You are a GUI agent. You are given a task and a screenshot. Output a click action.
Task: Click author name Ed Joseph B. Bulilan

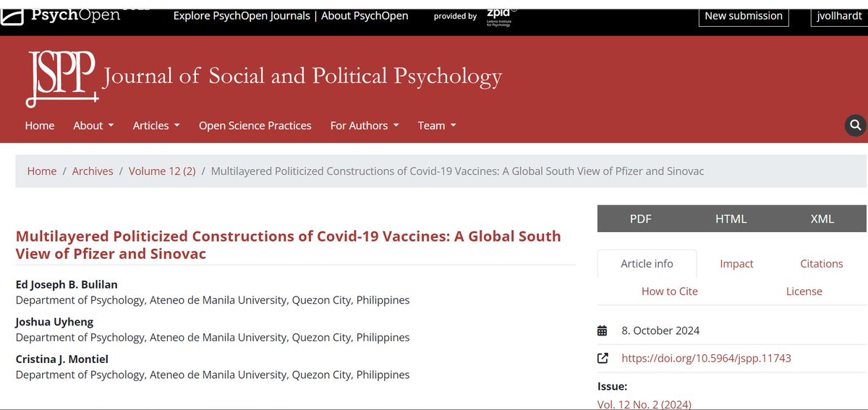pyautogui.click(x=67, y=284)
